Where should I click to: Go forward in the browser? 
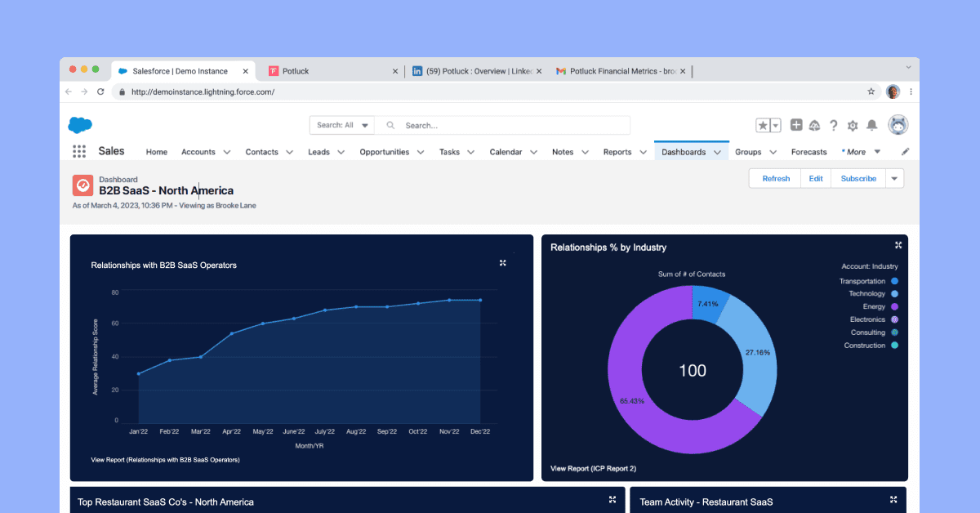pos(84,91)
